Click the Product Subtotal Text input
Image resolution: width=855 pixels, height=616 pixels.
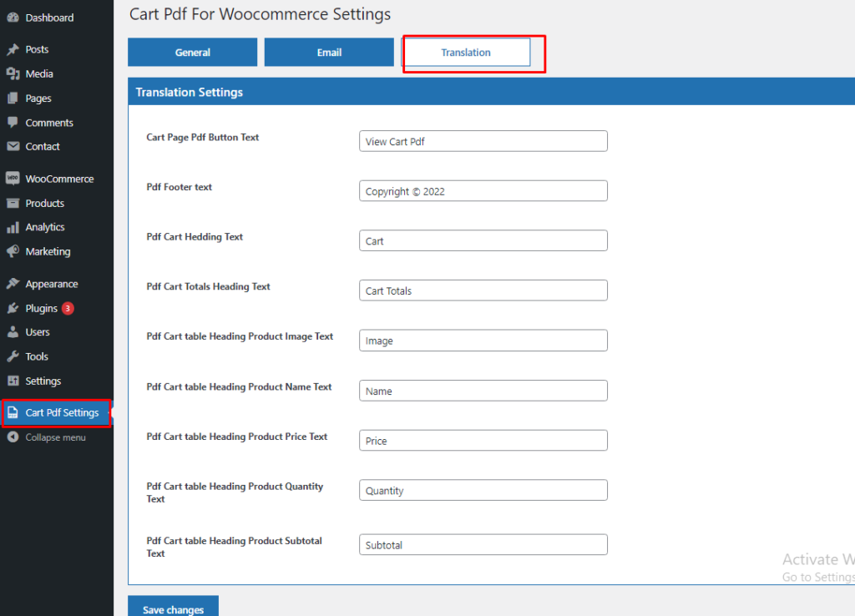(x=483, y=544)
